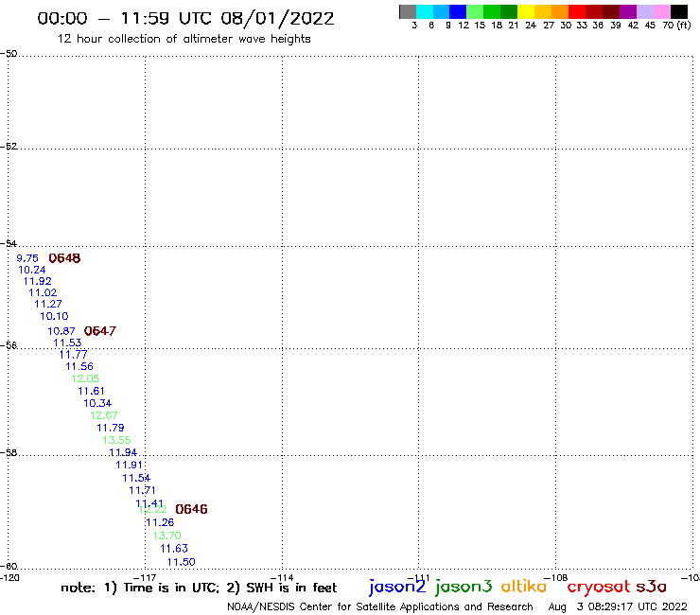Select the 10.87 value beside 0647
The image size is (700, 615).
point(61,331)
